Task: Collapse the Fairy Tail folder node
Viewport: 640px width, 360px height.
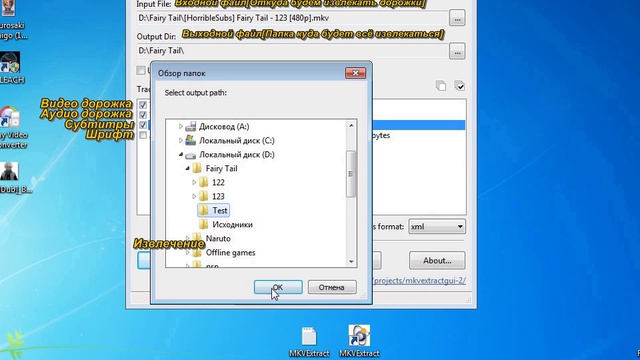Action: pos(187,168)
